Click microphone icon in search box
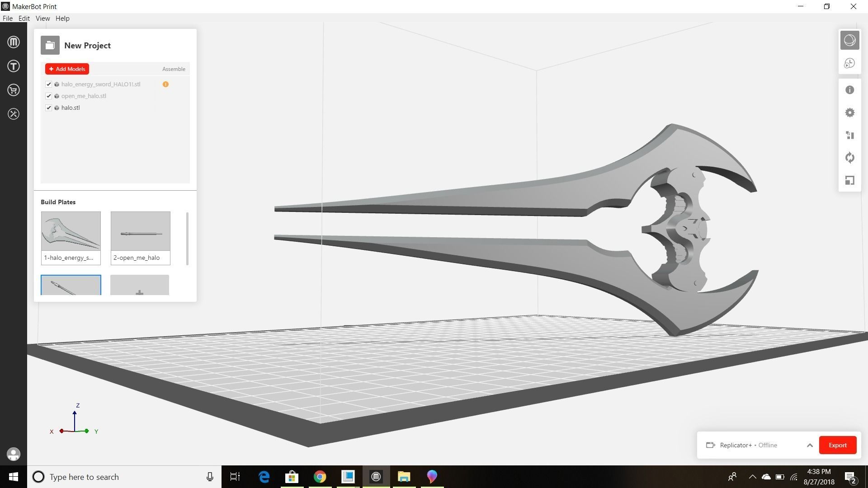The height and width of the screenshot is (488, 868). (x=210, y=477)
